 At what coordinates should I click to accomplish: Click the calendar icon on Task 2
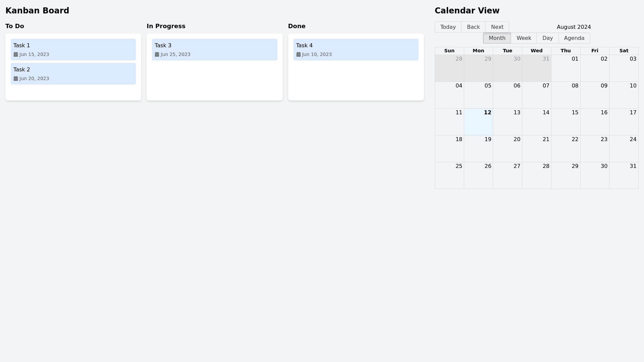coord(16,78)
